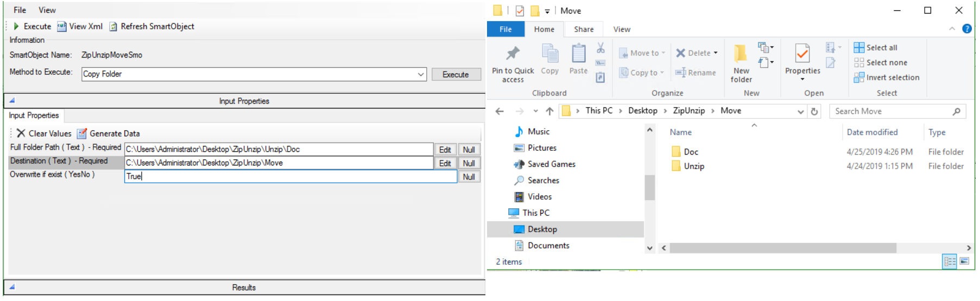Click Edit button for Destination path
Screen dimensions: 980x301
pos(445,163)
